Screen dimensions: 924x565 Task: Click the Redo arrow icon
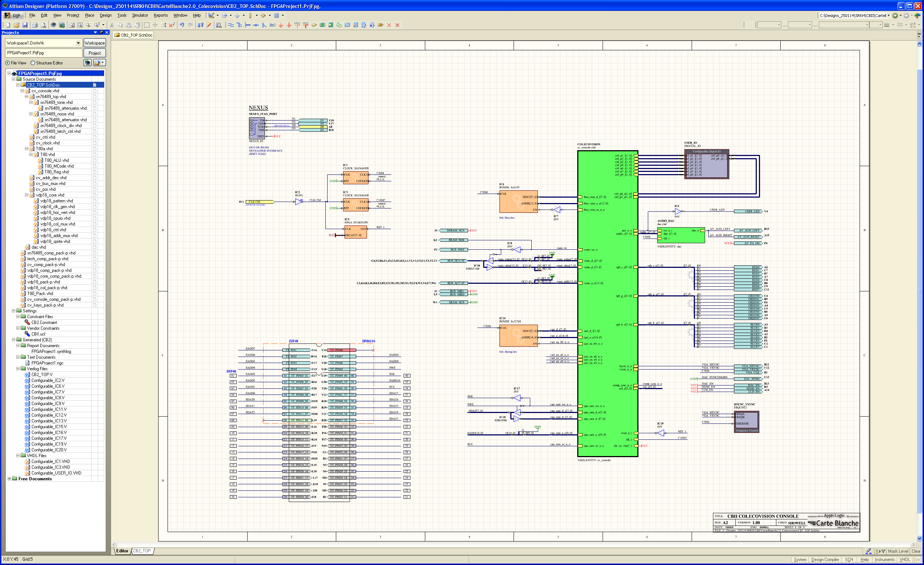coord(190,25)
